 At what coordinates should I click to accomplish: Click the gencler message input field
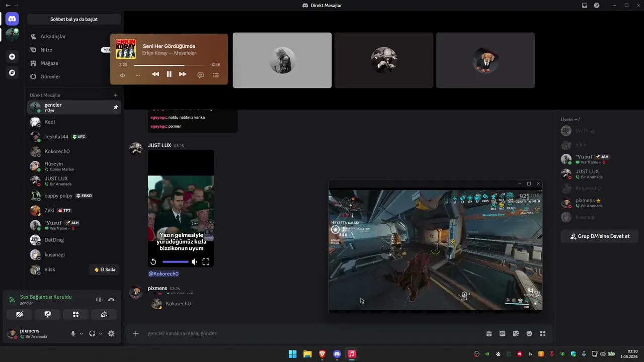(x=312, y=333)
